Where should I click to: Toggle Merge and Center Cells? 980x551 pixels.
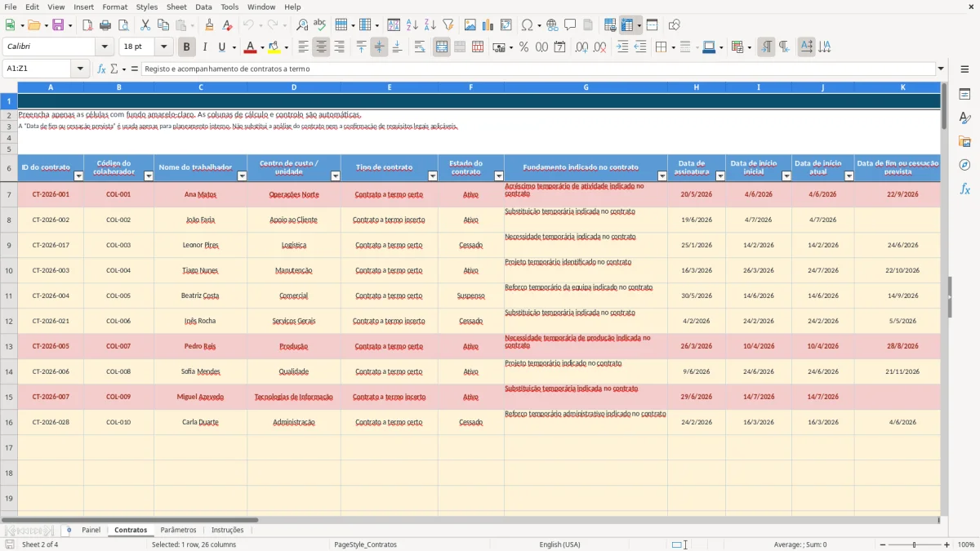[442, 47]
